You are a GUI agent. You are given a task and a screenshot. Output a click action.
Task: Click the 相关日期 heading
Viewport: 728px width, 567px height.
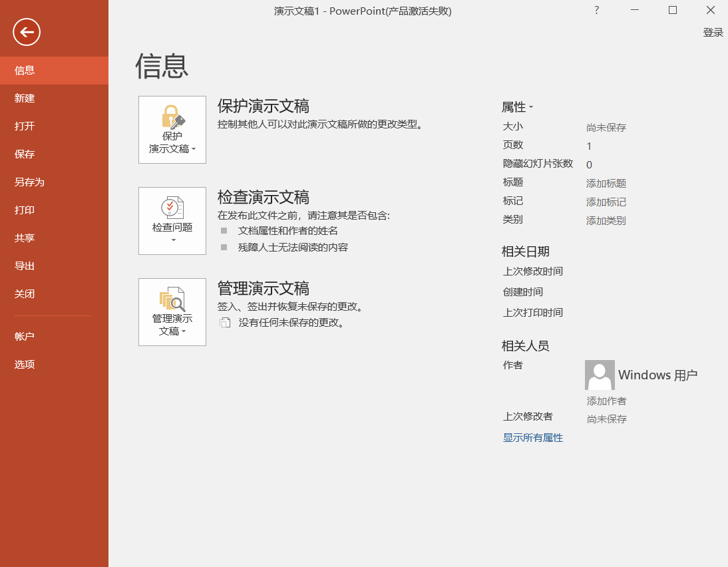(526, 252)
